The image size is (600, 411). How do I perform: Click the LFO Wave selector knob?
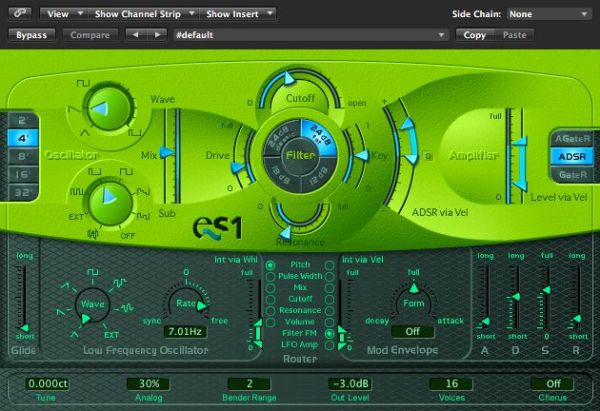click(x=91, y=304)
